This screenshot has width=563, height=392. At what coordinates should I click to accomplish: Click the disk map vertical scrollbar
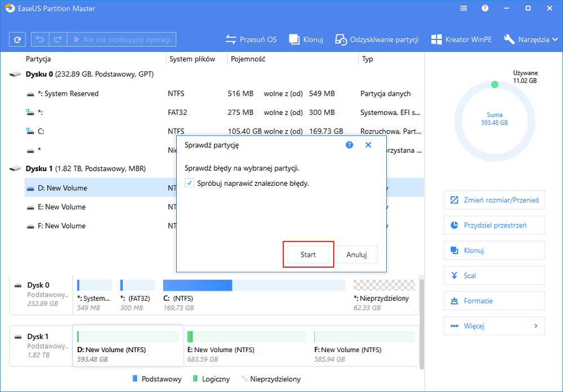tap(422, 323)
